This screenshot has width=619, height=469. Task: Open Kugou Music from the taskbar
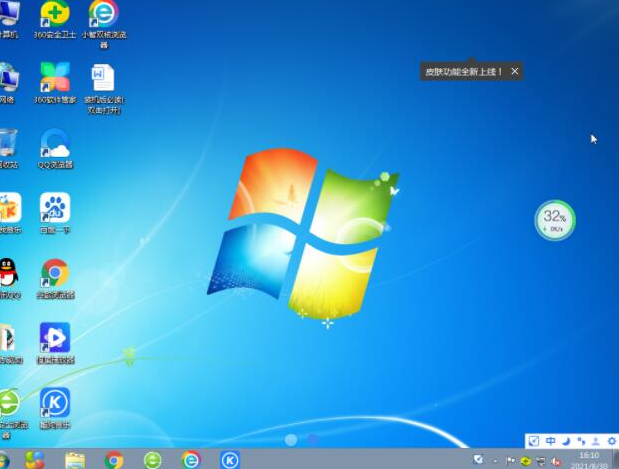pos(229,460)
